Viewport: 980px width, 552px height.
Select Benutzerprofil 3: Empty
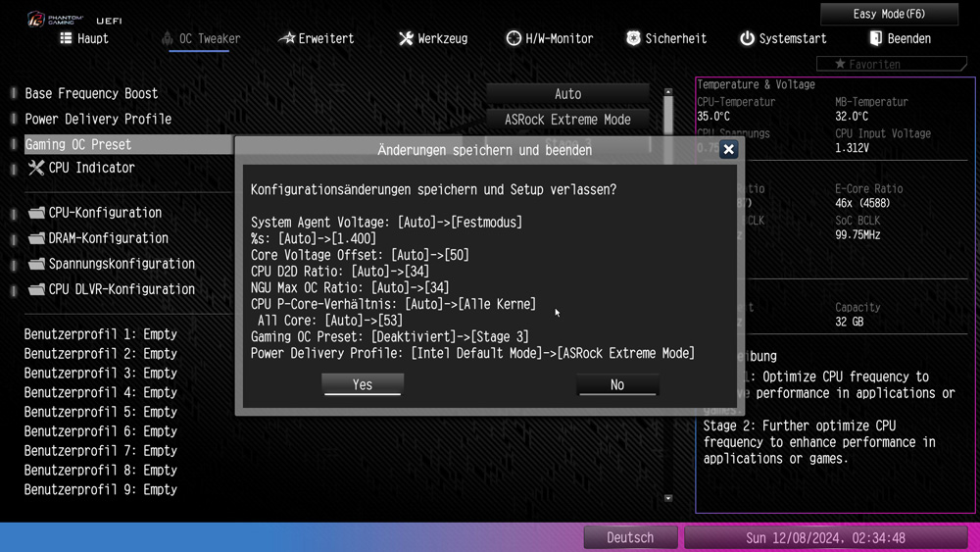(x=101, y=373)
